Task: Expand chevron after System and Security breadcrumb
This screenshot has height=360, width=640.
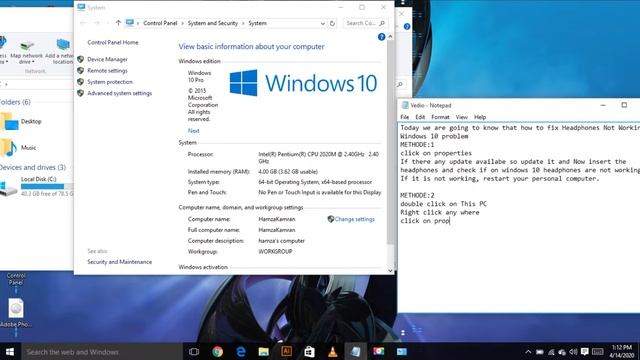Action: 243,24
